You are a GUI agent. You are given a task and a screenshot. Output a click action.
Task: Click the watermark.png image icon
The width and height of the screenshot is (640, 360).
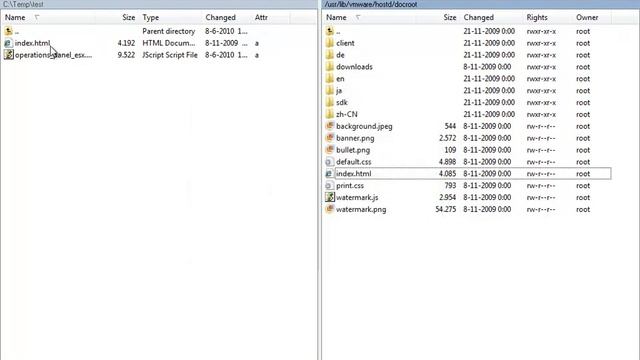tap(329, 209)
